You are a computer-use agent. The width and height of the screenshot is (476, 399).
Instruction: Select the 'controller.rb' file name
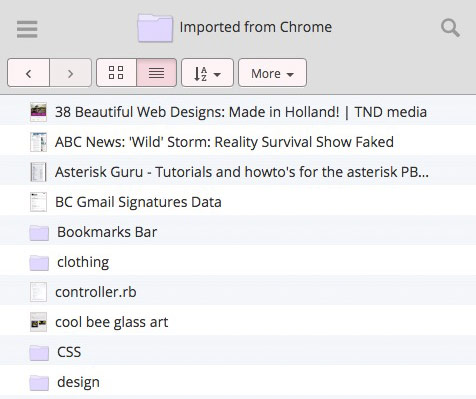click(x=96, y=292)
